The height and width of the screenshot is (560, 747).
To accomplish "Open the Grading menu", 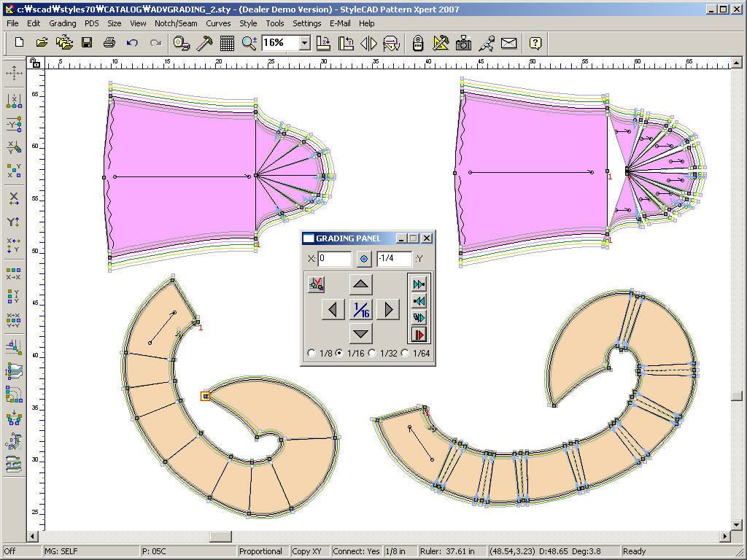I will pyautogui.click(x=62, y=23).
